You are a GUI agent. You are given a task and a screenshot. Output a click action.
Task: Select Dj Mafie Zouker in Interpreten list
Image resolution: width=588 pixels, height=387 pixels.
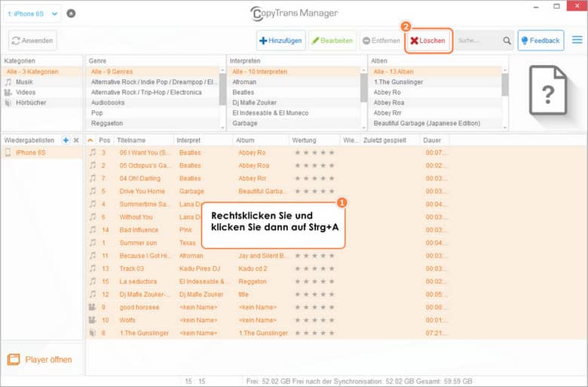294,103
